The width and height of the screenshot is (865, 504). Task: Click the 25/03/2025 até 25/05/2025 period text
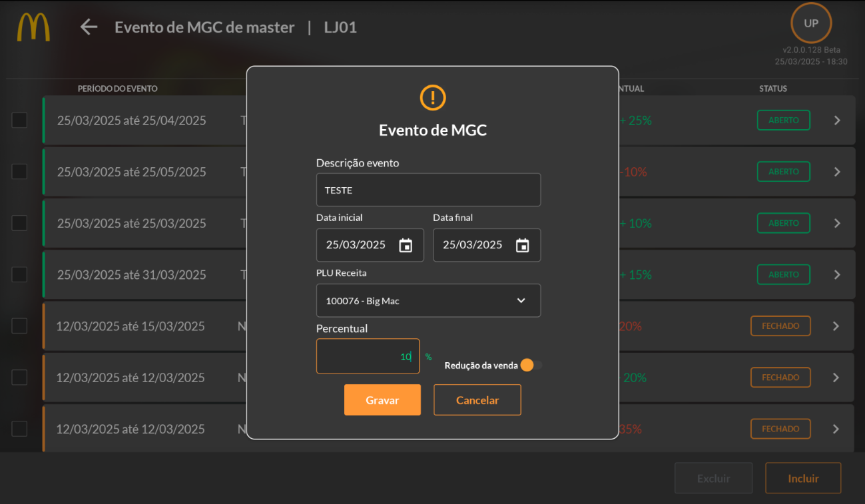132,172
